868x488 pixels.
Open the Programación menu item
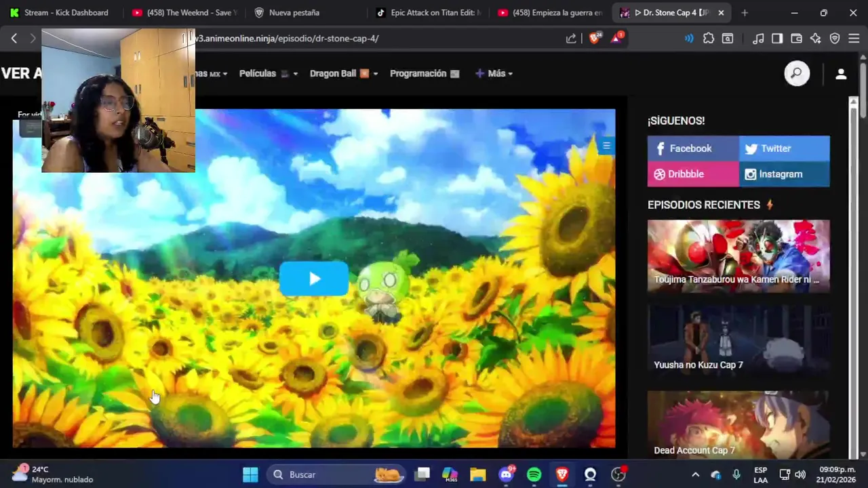tap(425, 73)
